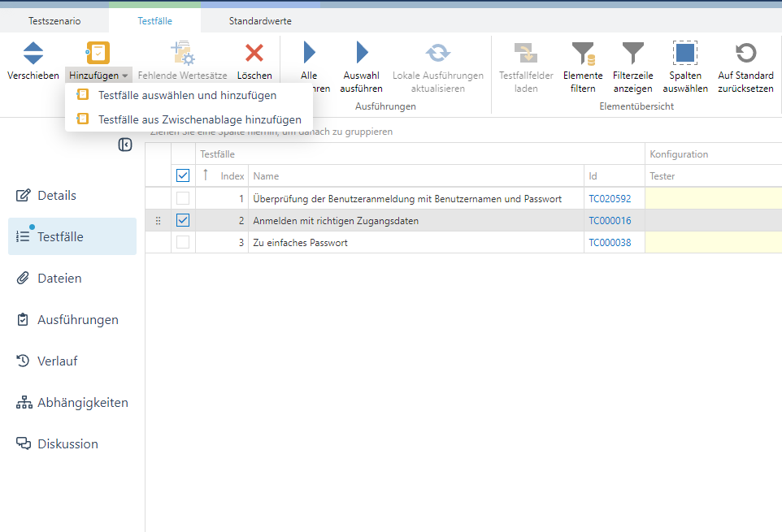
Task: Choose Testfälle auswählen und hinzufügen
Action: (187, 95)
